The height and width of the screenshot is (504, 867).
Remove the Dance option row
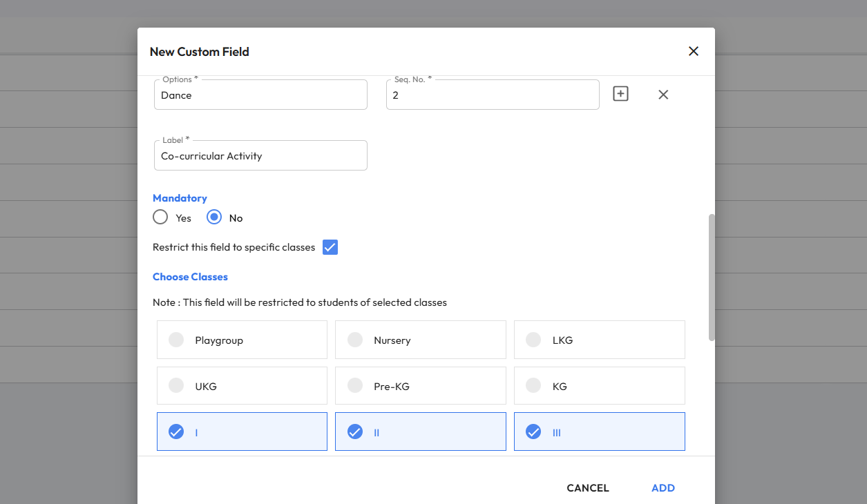[x=663, y=95]
